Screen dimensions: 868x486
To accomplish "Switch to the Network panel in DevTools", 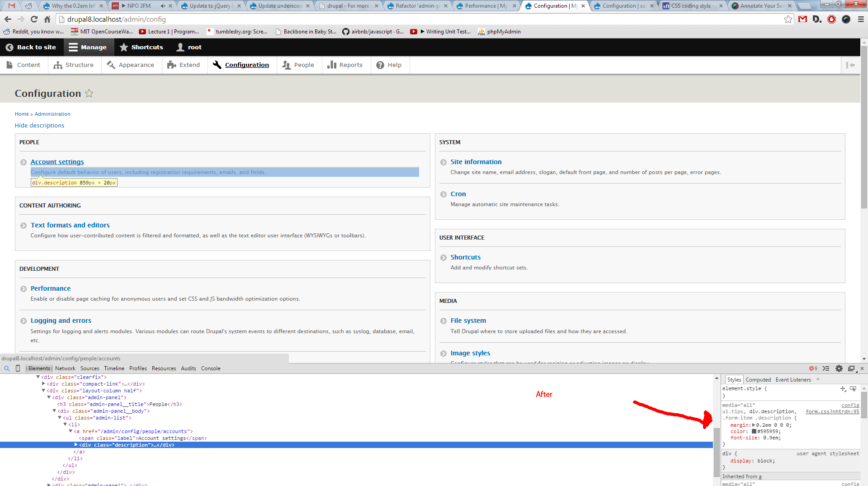I will pos(65,368).
